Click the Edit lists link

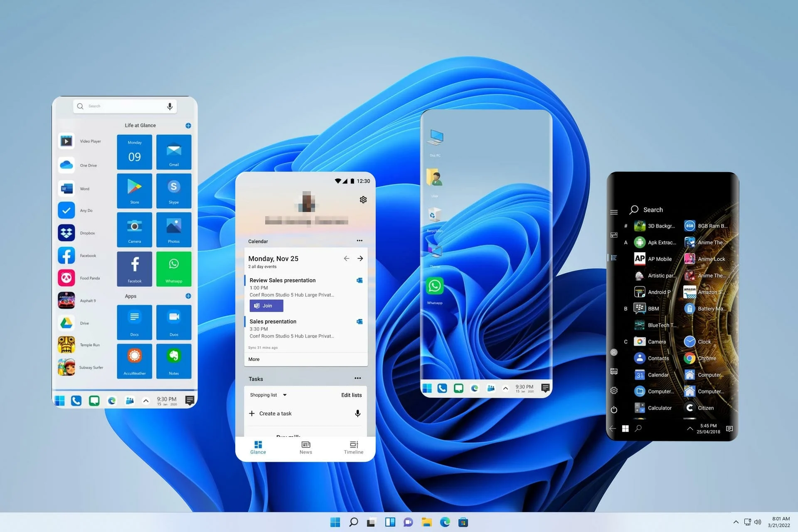(x=351, y=395)
